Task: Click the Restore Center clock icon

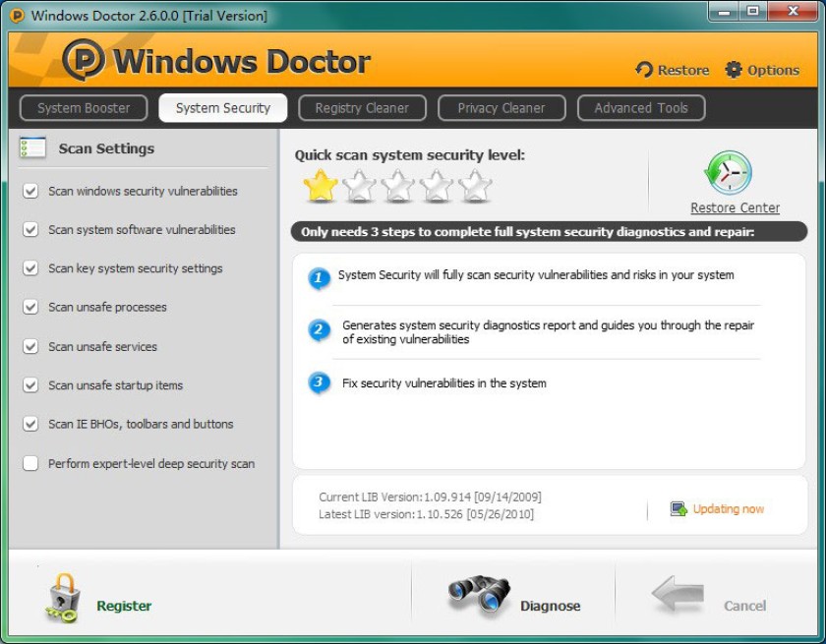Action: [728, 173]
